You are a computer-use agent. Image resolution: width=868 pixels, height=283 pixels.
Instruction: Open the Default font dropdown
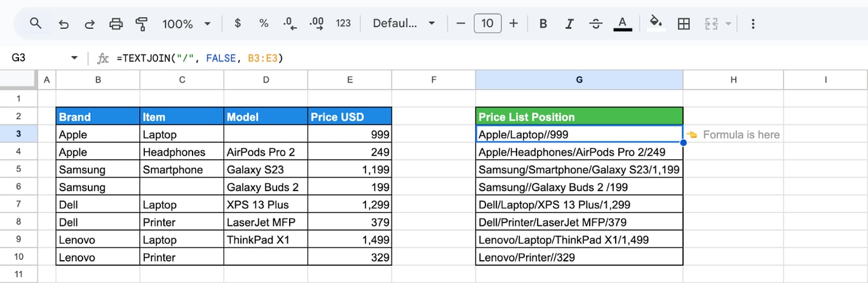pyautogui.click(x=404, y=23)
